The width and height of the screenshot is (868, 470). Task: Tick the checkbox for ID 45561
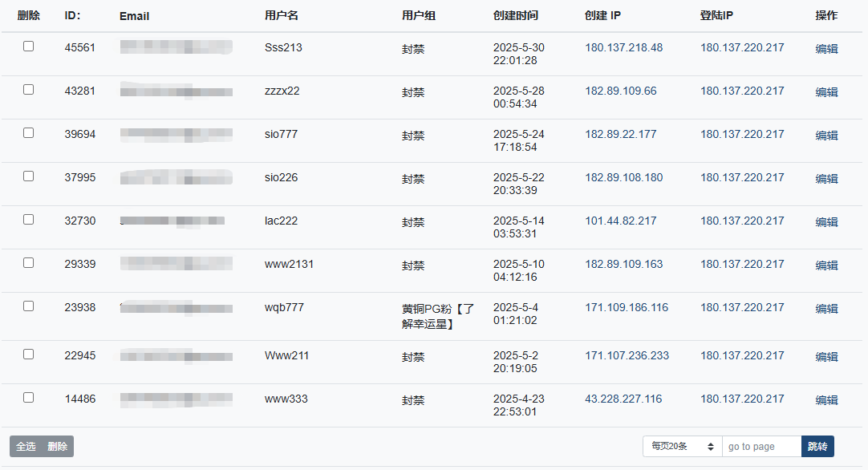click(28, 47)
